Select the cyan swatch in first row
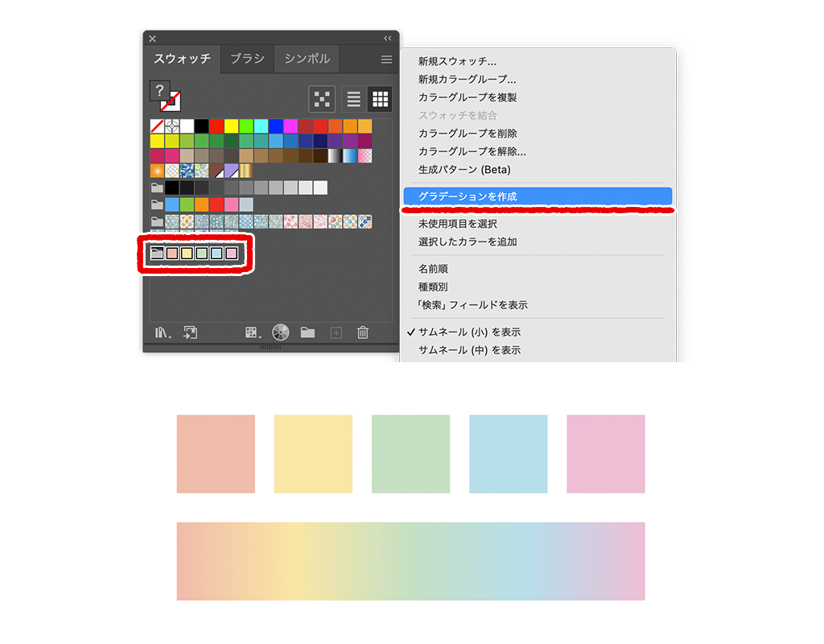This screenshot has height=644, width=824. pos(262,126)
